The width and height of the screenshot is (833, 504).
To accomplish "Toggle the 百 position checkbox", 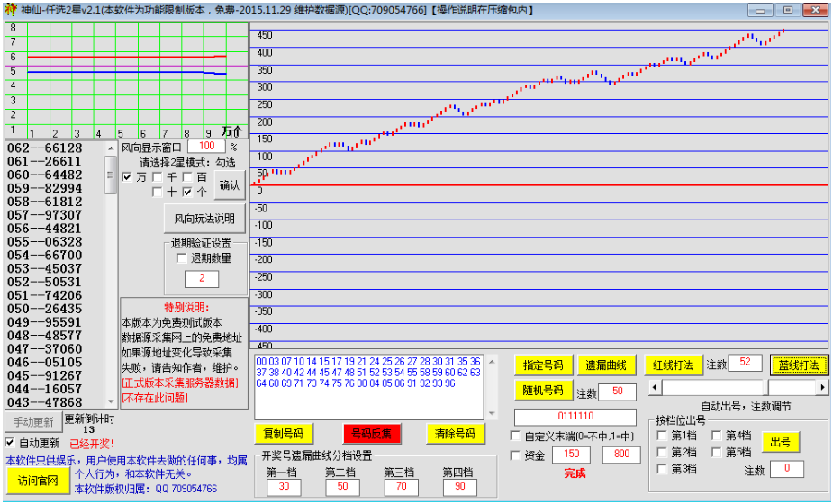I will (187, 177).
